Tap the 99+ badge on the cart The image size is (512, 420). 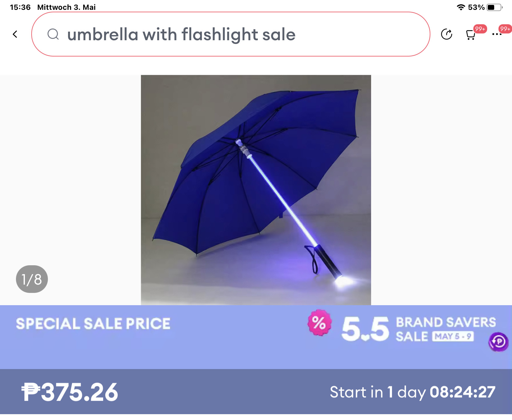pos(480,29)
